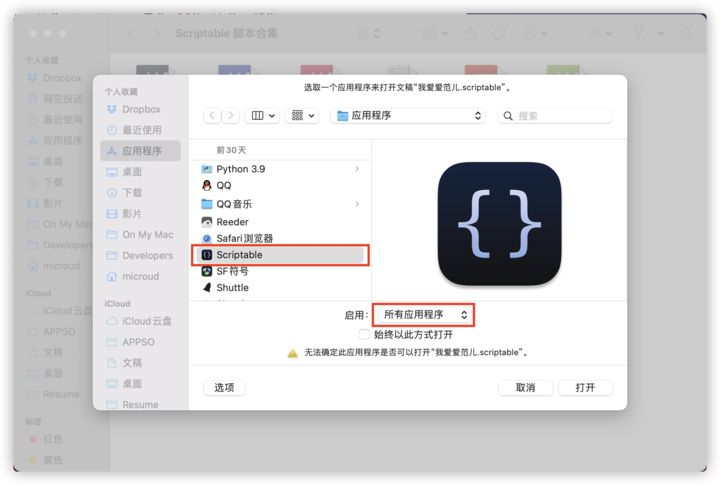720x485 pixels.
Task: Go forward in the Finder window toolbar
Action: (157, 34)
